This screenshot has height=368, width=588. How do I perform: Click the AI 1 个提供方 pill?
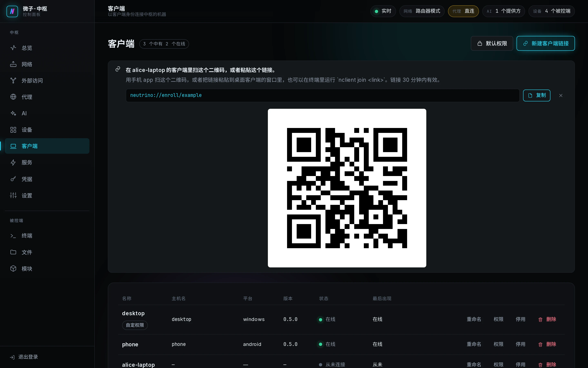pos(503,11)
